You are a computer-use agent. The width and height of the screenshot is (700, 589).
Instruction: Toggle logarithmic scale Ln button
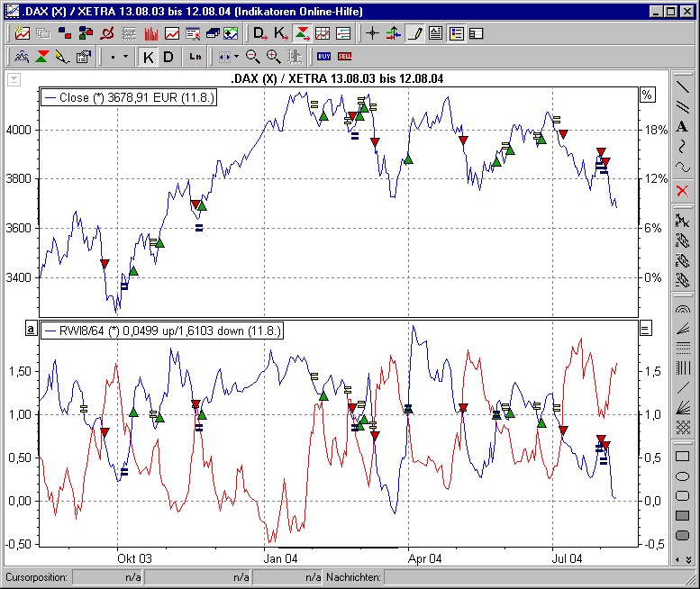pos(195,57)
